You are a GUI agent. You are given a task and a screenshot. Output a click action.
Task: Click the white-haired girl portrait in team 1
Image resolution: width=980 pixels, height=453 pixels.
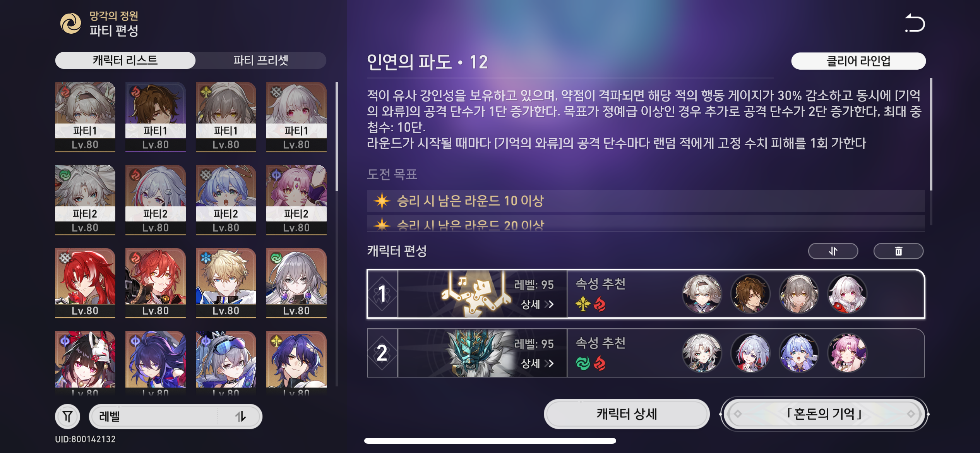click(x=847, y=294)
